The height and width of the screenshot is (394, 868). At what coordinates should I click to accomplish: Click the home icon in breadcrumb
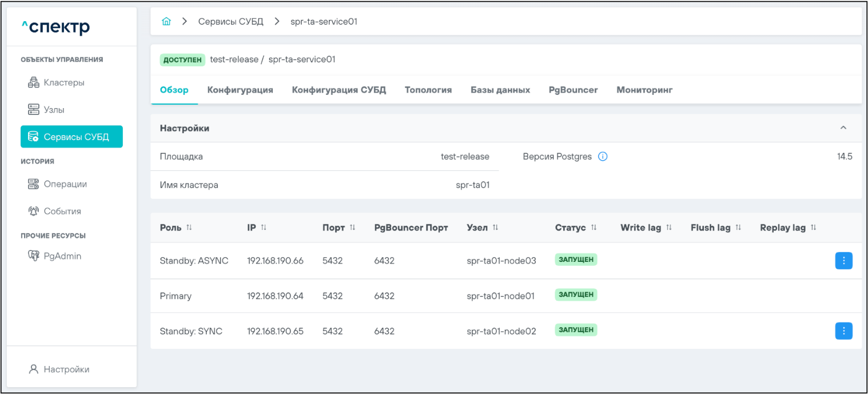pyautogui.click(x=166, y=22)
